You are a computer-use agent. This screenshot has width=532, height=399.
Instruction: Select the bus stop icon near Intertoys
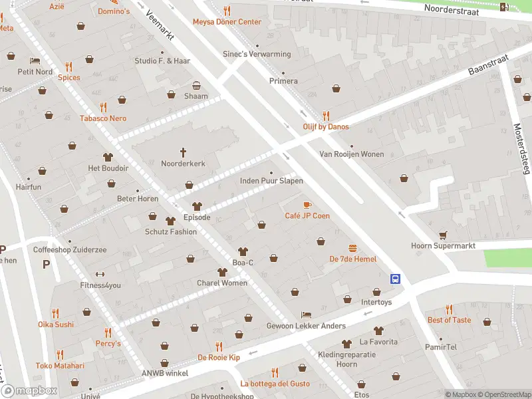point(395,279)
